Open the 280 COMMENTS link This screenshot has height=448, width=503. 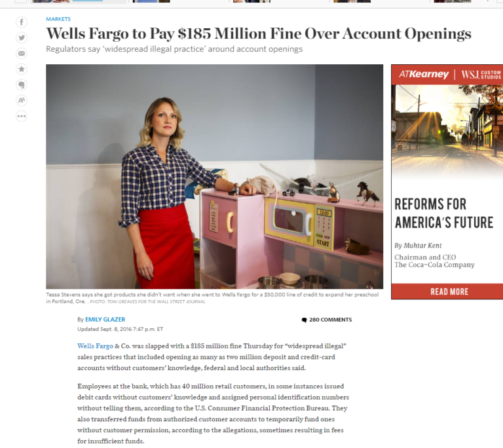pos(330,320)
